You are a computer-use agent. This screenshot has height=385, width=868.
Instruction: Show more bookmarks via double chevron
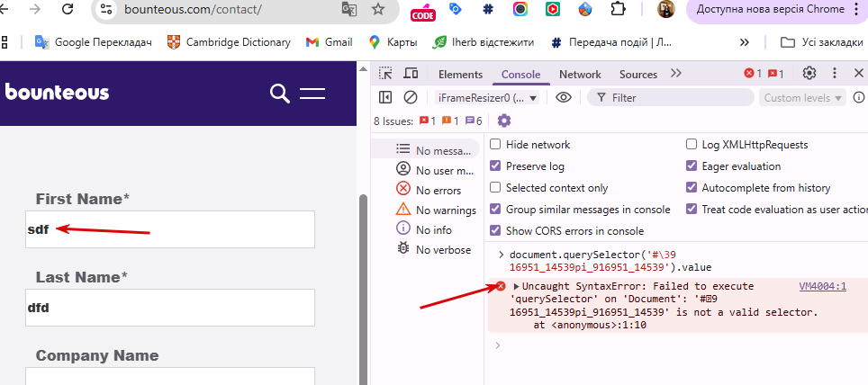pos(745,42)
